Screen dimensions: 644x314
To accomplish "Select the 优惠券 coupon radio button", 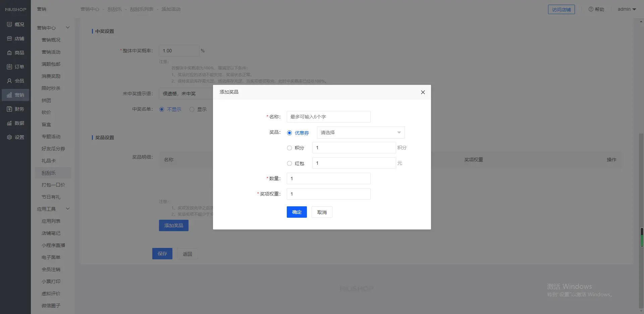I will point(289,133).
